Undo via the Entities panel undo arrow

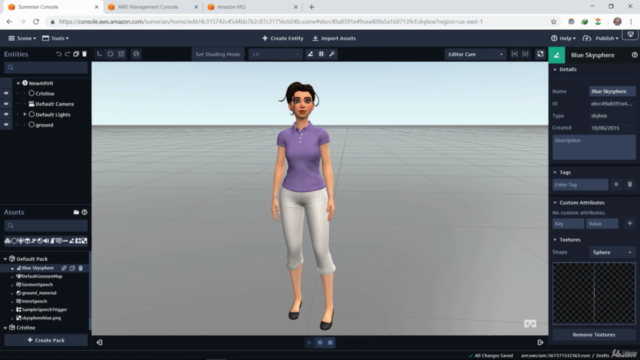click(58, 54)
